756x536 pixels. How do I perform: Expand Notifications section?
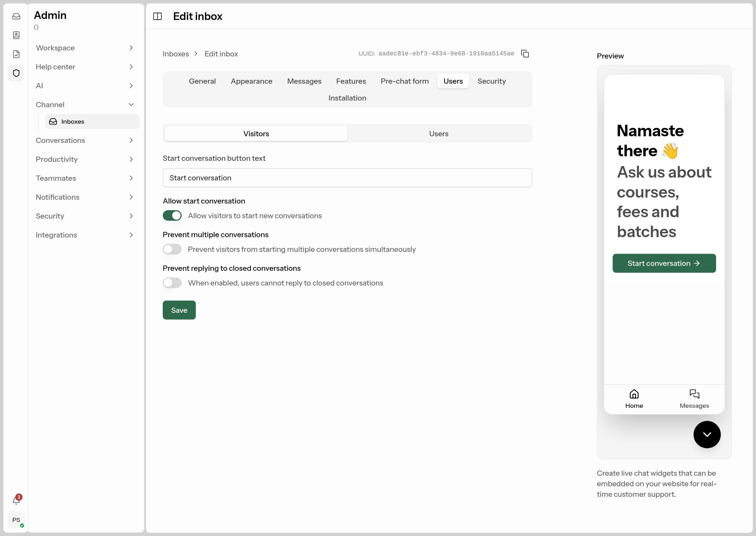point(85,197)
